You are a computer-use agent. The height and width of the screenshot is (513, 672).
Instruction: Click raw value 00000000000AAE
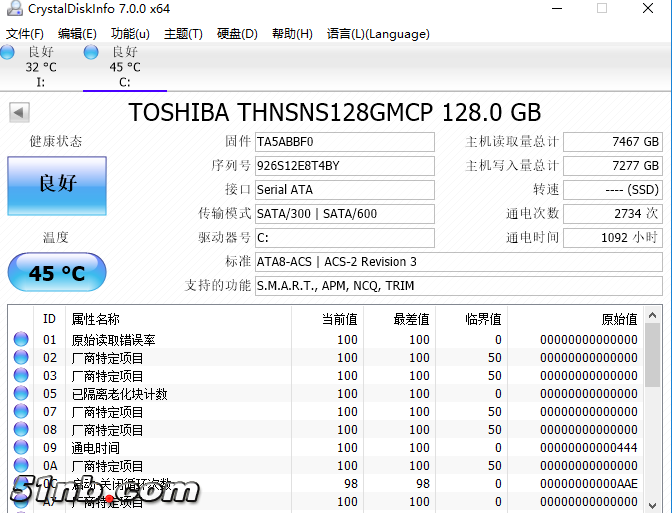(x=589, y=484)
